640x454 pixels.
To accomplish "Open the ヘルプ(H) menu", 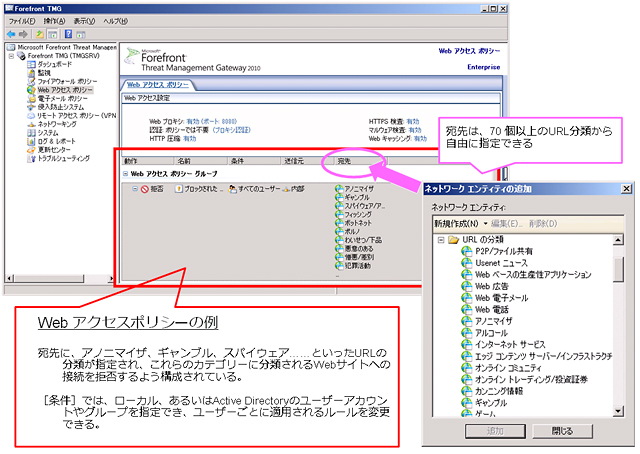I will point(116,21).
